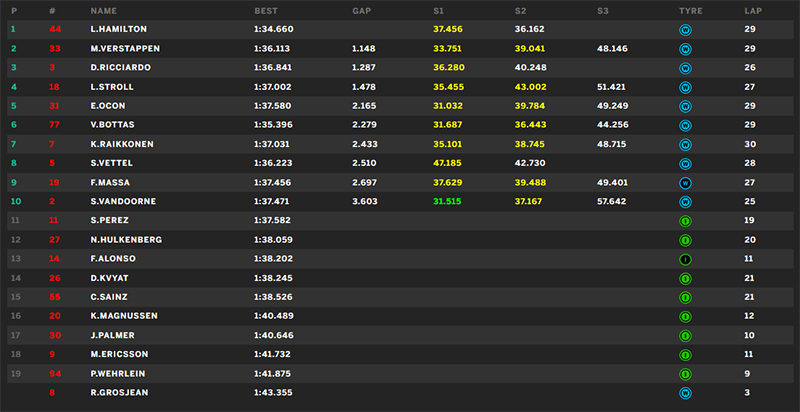Click Perez's green intermediate tyre icon
This screenshot has height=412, width=800.
click(x=685, y=220)
